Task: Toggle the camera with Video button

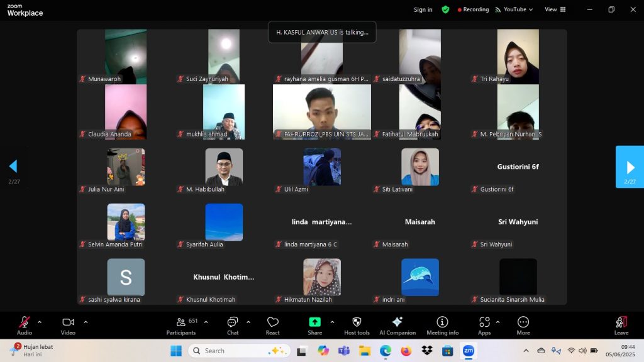Action: point(68,325)
